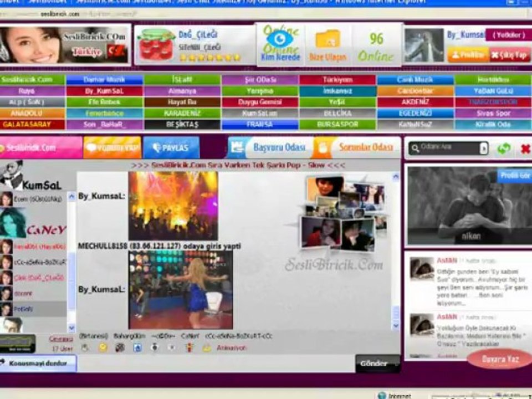Click the blue picture icon in chat toolbar
Screen dimensions: 532x399
pyautogui.click(x=137, y=347)
